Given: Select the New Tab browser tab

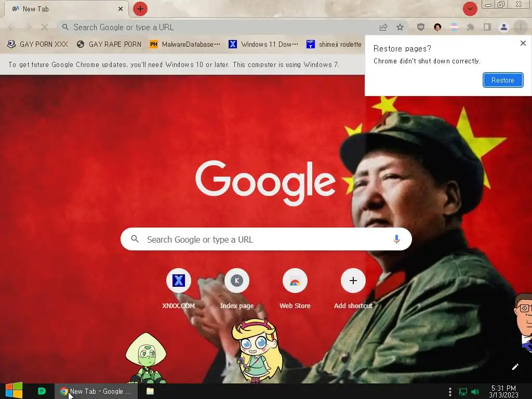Looking at the screenshot, I should pos(66,9).
